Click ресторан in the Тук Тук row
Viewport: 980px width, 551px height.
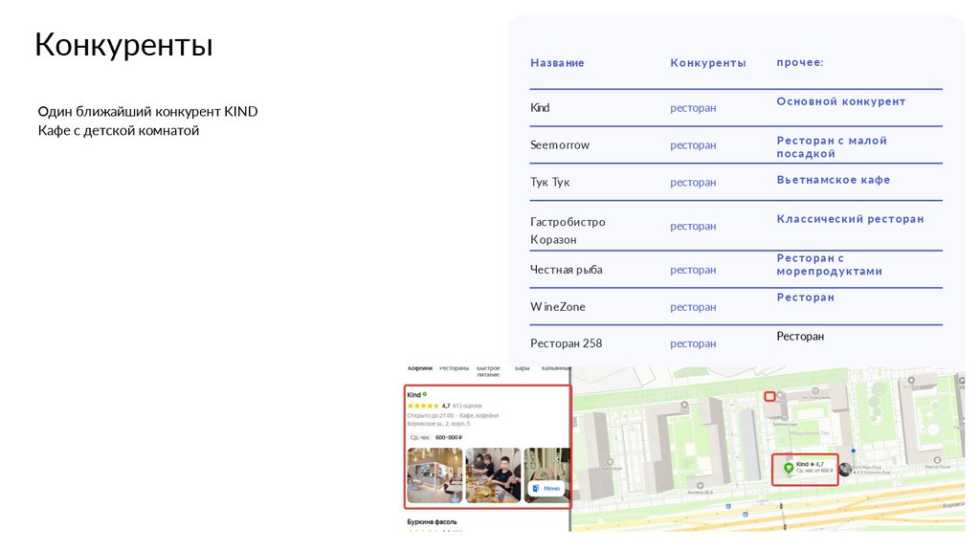coord(693,182)
